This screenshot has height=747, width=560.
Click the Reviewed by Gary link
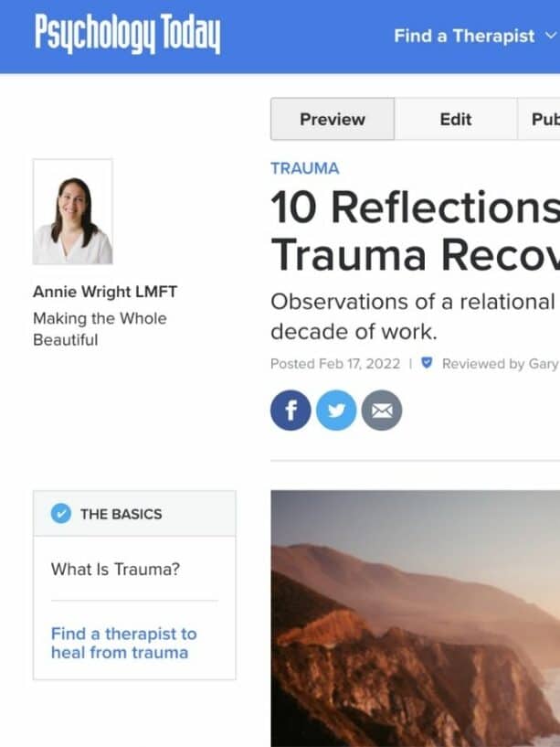click(x=500, y=364)
